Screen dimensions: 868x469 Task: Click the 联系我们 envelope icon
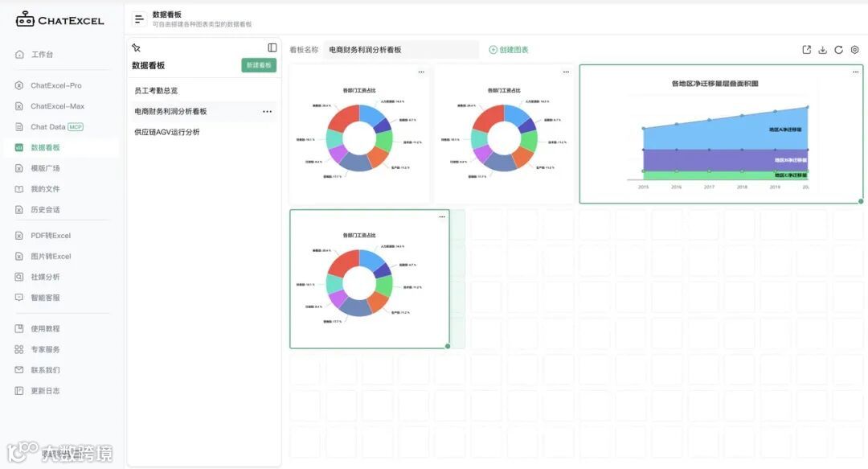click(19, 370)
